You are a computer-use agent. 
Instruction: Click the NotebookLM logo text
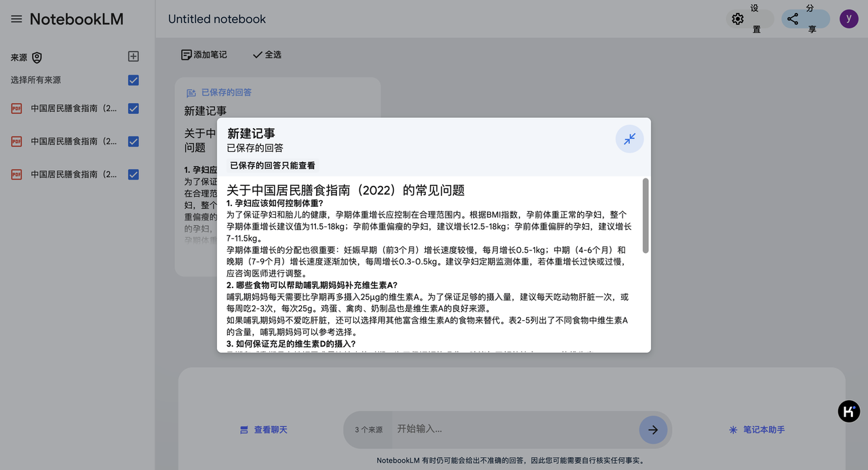[x=77, y=19]
